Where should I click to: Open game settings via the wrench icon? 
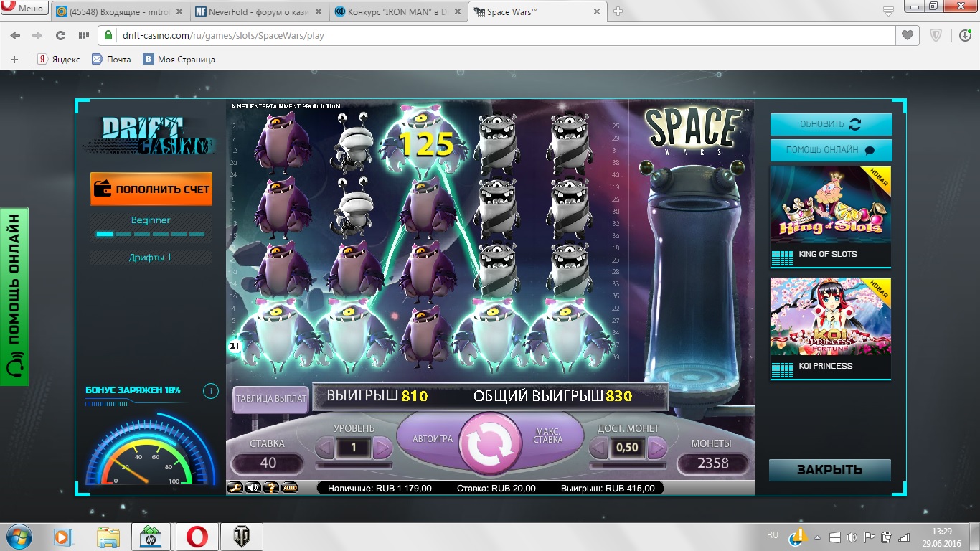[235, 488]
